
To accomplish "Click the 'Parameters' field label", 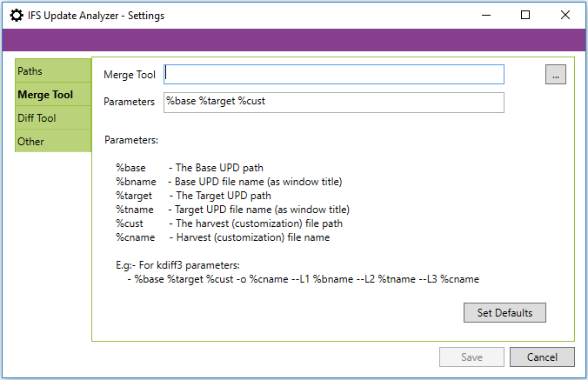I will point(129,102).
